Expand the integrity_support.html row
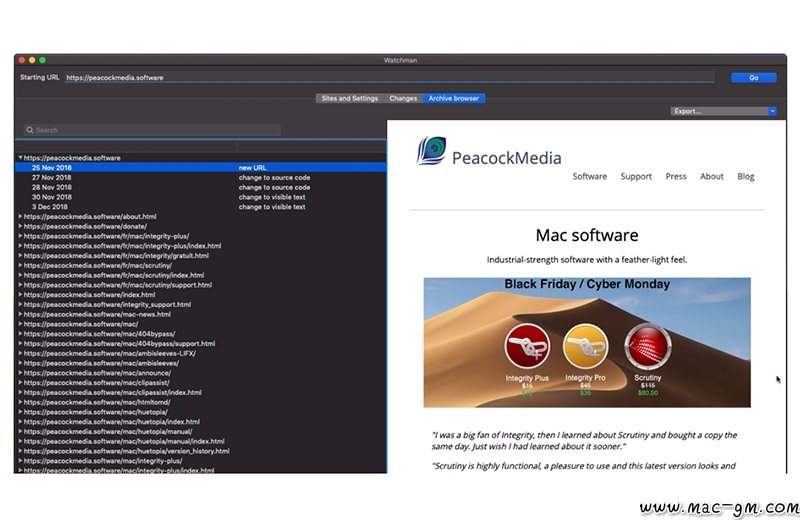Viewport: 800px width, 520px height. [20, 305]
